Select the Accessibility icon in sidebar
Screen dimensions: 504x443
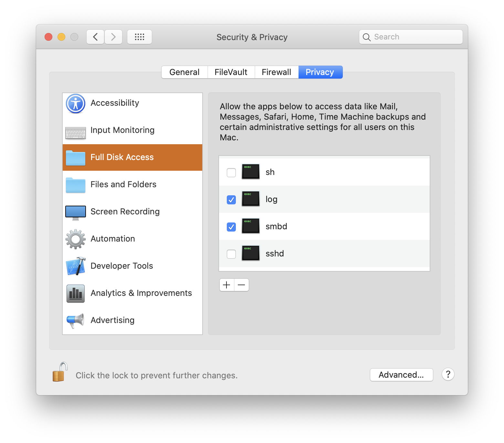[76, 103]
